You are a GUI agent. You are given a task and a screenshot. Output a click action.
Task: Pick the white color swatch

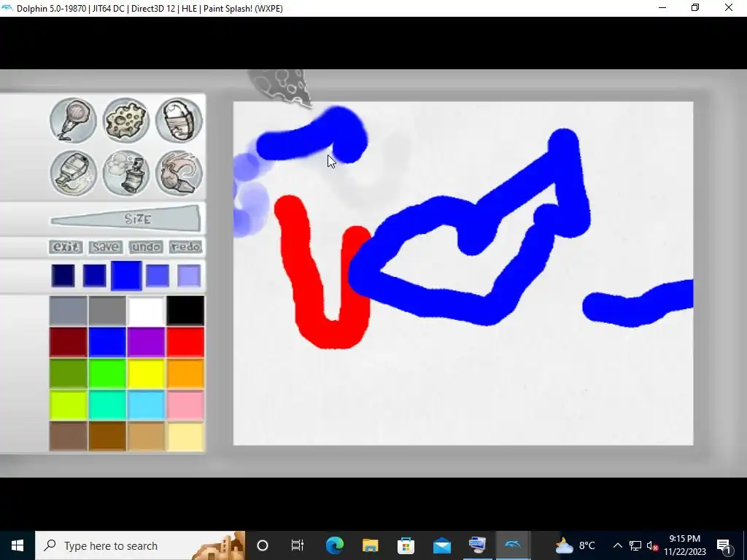pyautogui.click(x=146, y=311)
